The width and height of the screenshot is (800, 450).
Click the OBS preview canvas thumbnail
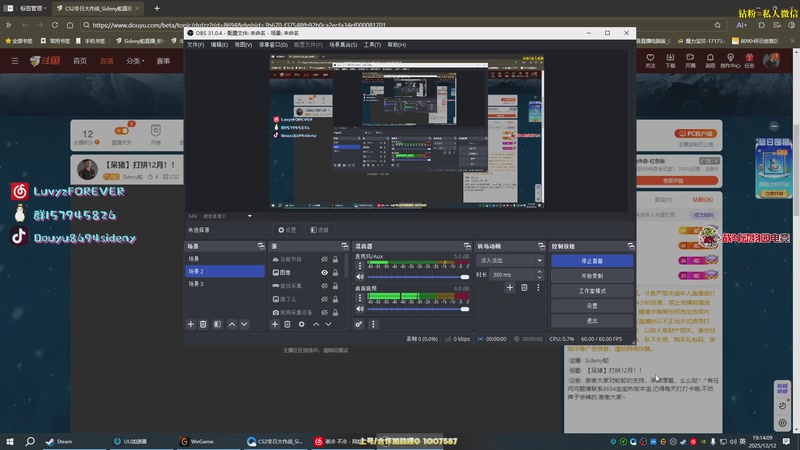pos(407,131)
